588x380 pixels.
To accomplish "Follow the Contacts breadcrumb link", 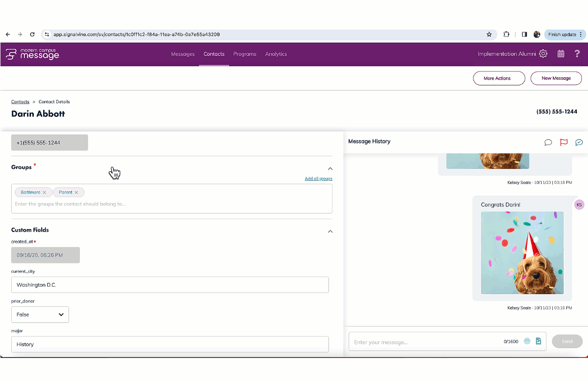I will coord(20,102).
